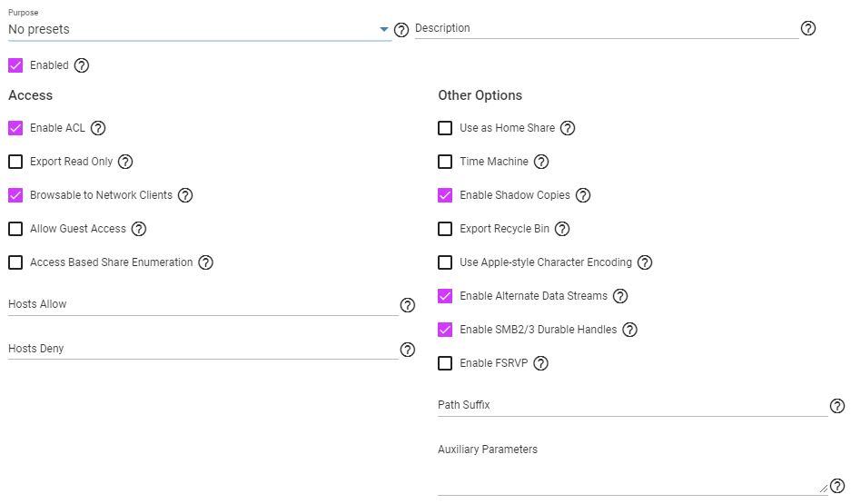
Task: Open help for Time Machine option
Action: click(541, 162)
